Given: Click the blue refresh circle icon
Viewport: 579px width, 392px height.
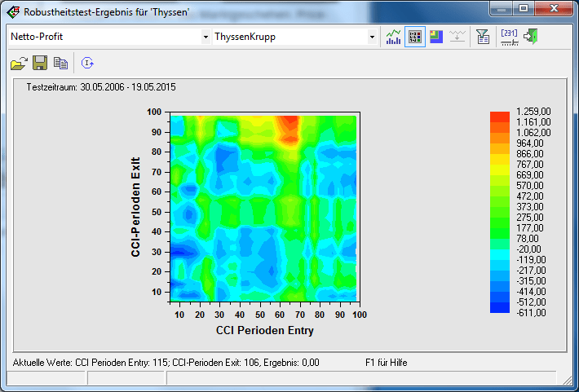Looking at the screenshot, I should coord(87,63).
